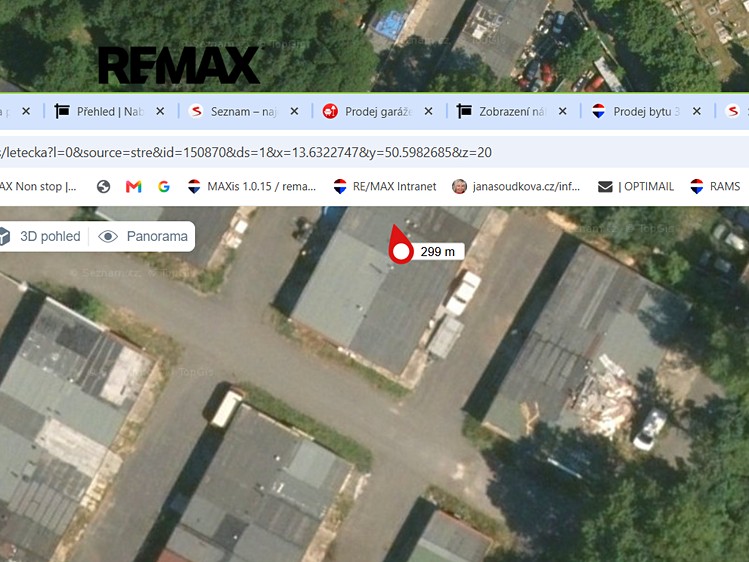Close the Zobrazení ná tab
This screenshot has width=749, height=562.
(x=563, y=111)
